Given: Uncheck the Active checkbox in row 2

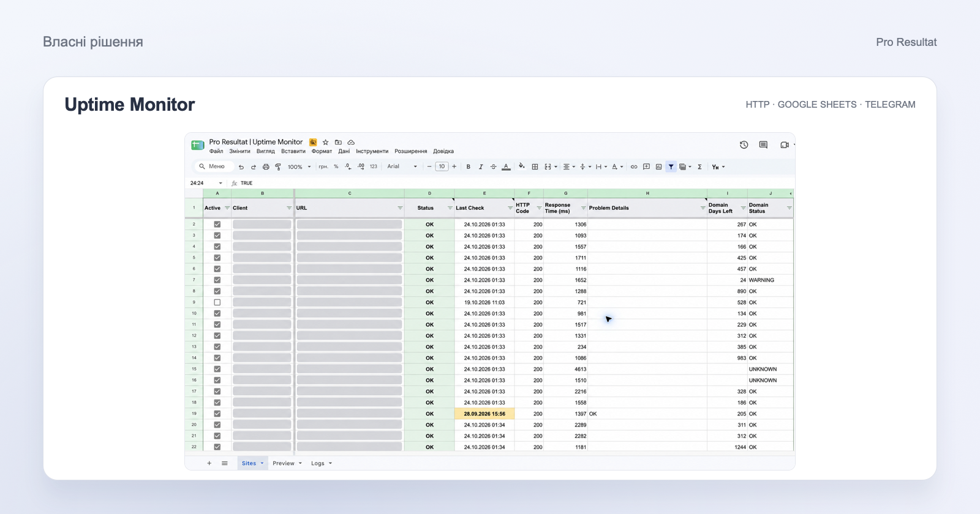Looking at the screenshot, I should (x=217, y=225).
